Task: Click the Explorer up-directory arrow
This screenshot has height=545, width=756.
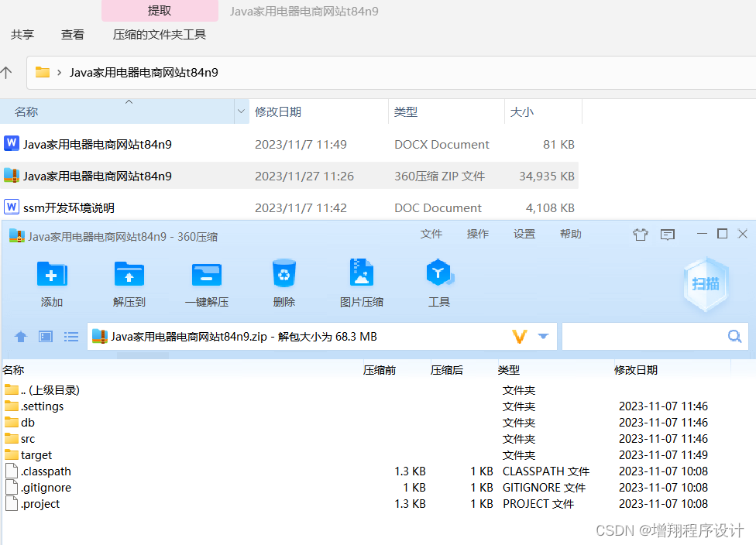Action: click(6, 72)
